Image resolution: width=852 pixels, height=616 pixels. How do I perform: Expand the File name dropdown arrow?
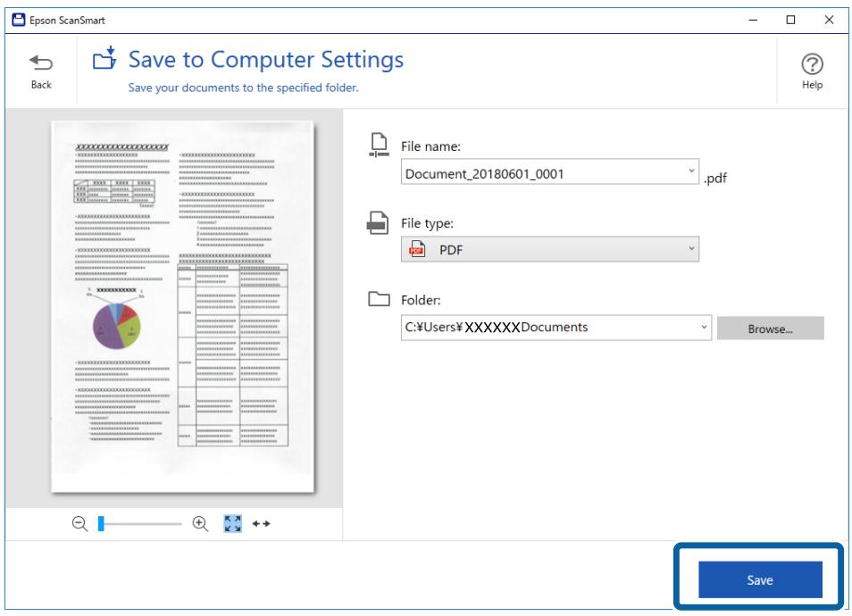[691, 171]
